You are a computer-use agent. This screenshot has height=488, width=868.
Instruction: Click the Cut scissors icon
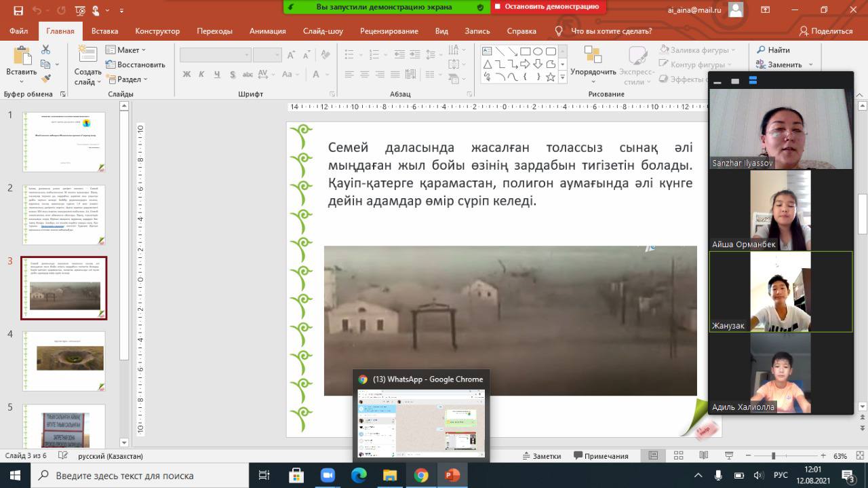46,50
